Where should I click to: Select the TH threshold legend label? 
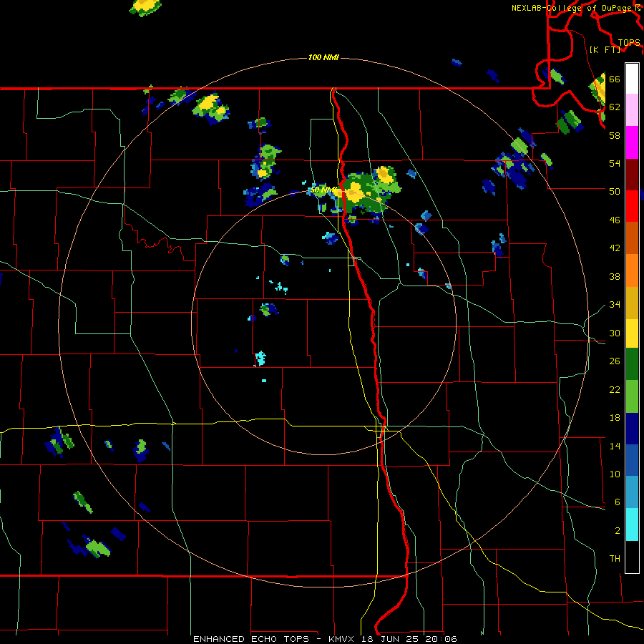click(615, 559)
